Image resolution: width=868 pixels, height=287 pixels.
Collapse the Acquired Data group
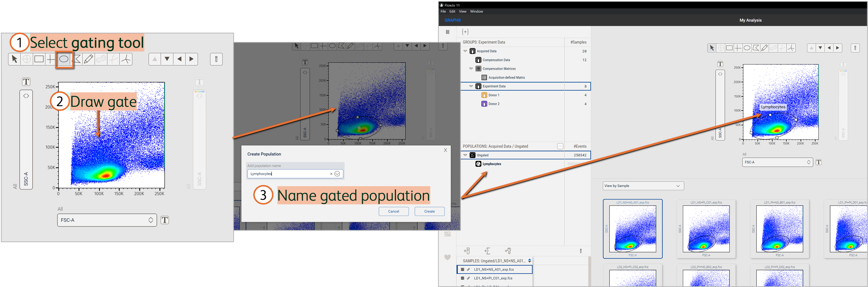point(465,51)
